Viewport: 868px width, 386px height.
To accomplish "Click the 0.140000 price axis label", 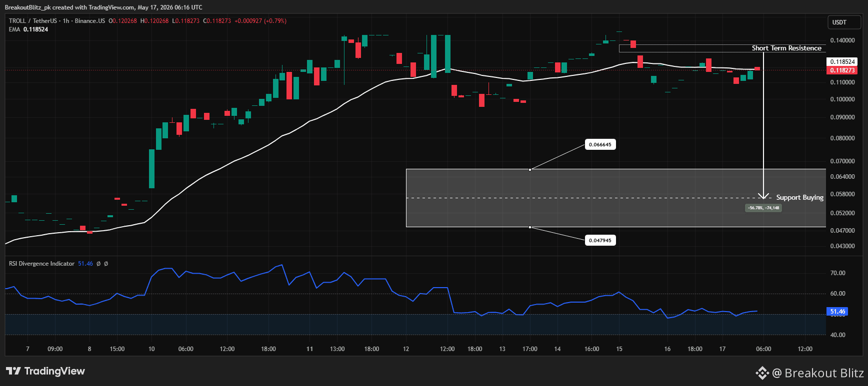I will (x=842, y=40).
